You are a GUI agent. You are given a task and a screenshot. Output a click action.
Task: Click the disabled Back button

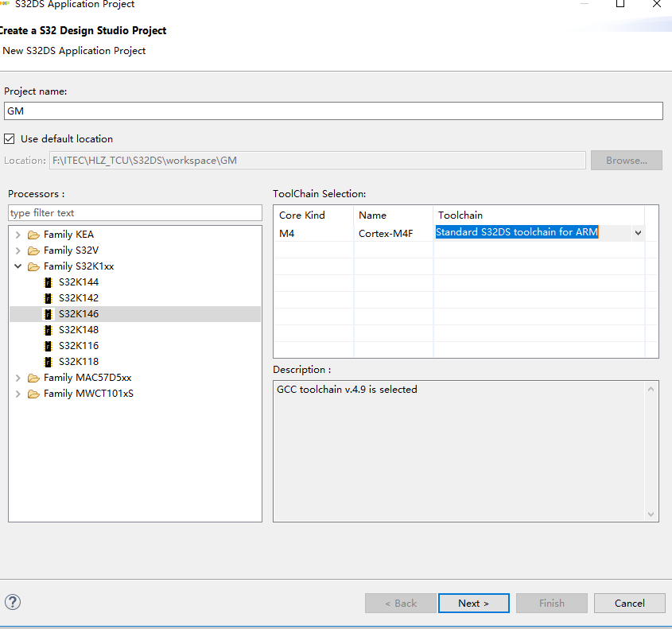coord(401,603)
